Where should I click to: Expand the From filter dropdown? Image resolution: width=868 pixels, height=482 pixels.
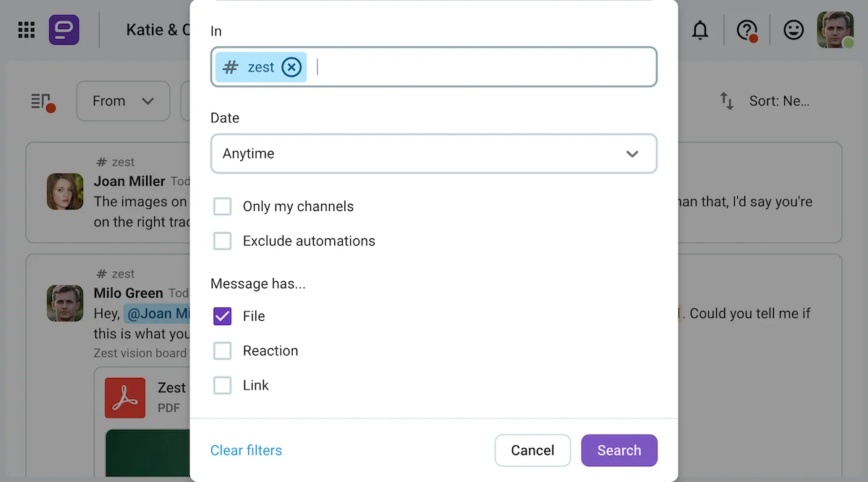coord(123,101)
